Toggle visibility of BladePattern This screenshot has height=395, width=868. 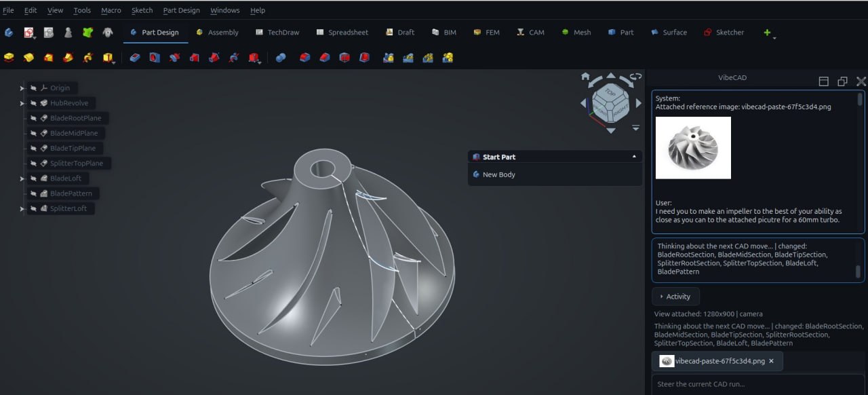tap(33, 193)
